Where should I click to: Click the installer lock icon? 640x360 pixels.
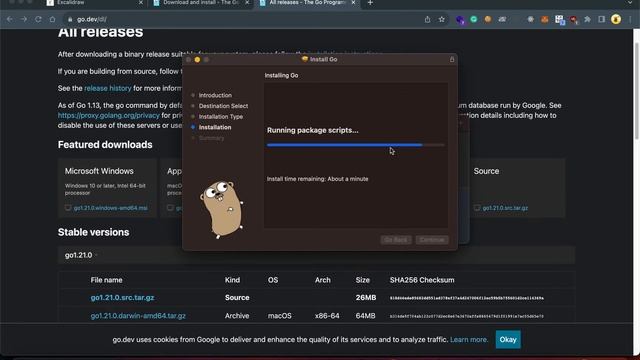(x=452, y=60)
